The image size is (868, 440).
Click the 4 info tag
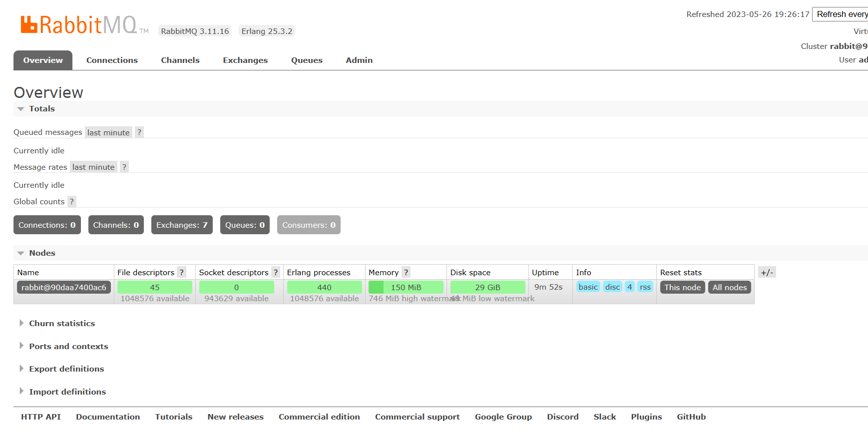630,287
